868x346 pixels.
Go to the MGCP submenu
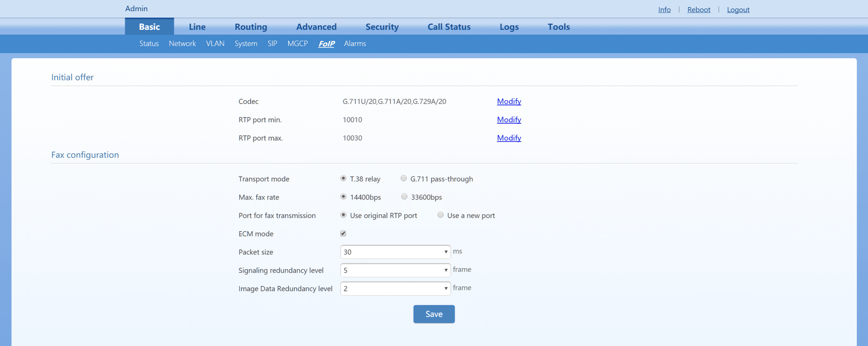click(x=298, y=43)
